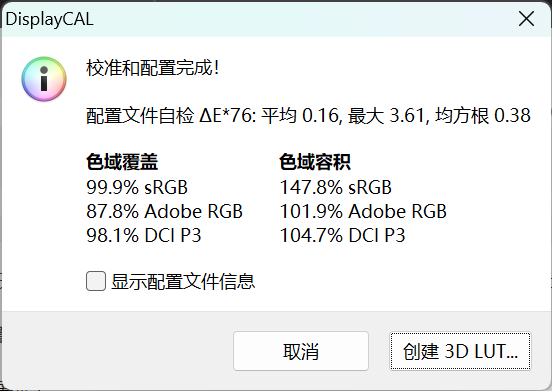Click the 104.7% DCI P3 volume value
This screenshot has width=552, height=391.
[342, 235]
